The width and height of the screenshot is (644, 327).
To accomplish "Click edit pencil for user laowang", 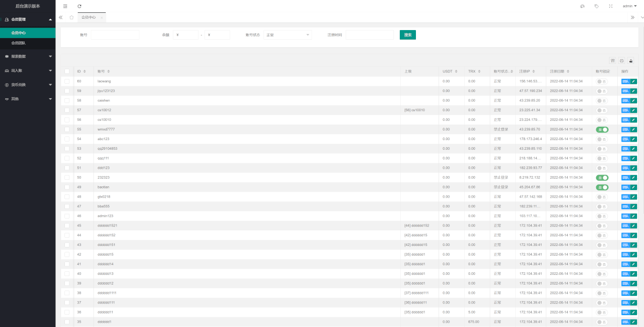I will [x=634, y=81].
